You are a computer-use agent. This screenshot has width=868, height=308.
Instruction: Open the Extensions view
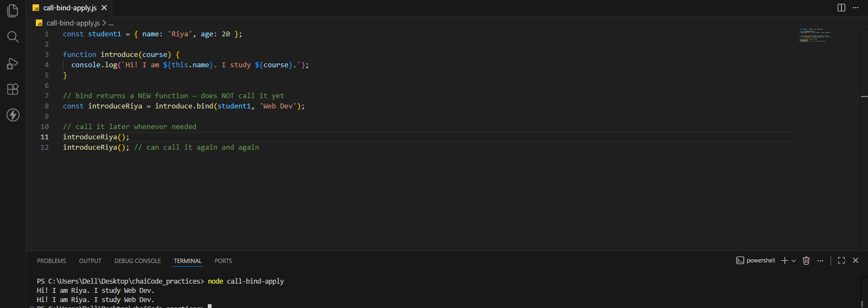[x=12, y=89]
